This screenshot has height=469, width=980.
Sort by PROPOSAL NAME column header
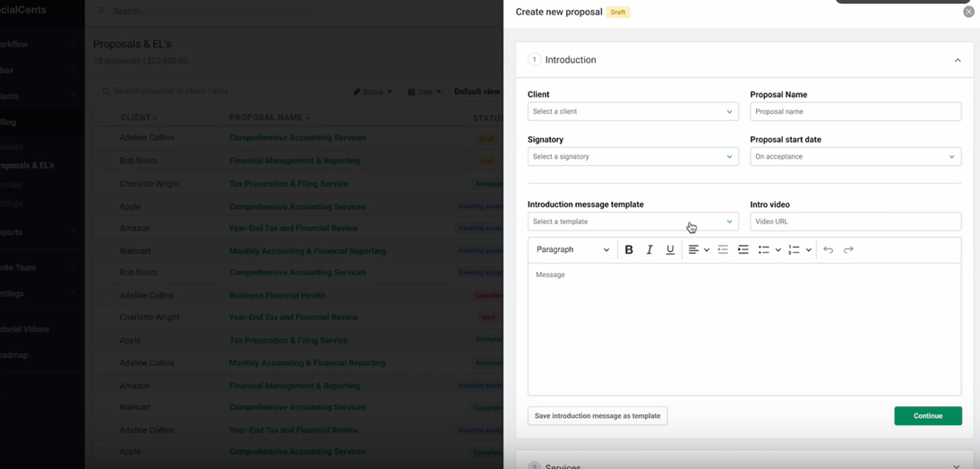point(270,117)
